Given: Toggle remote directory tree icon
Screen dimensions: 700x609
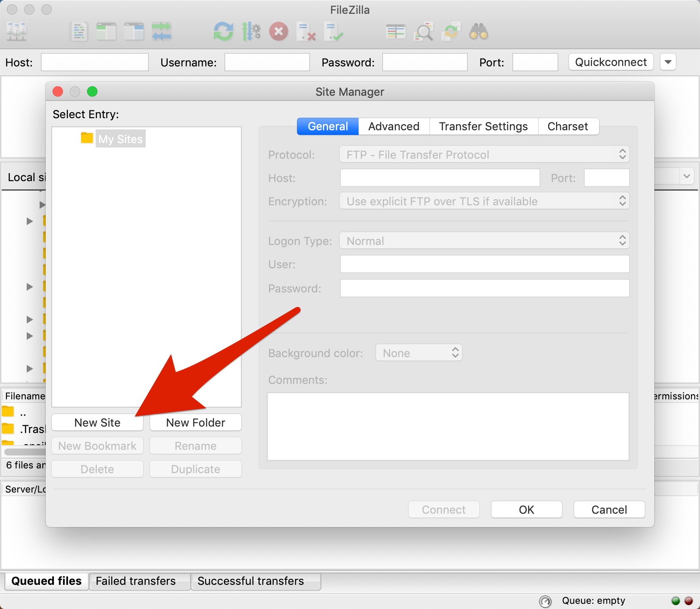Looking at the screenshot, I should click(134, 31).
